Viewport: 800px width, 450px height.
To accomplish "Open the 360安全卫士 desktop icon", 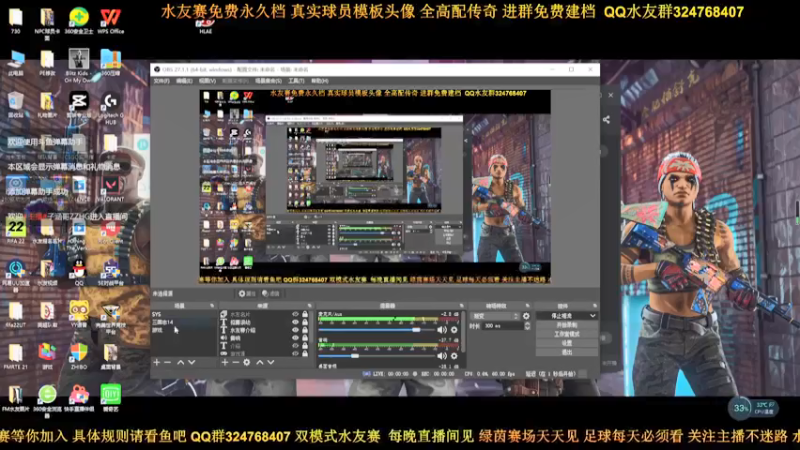I will [79, 20].
